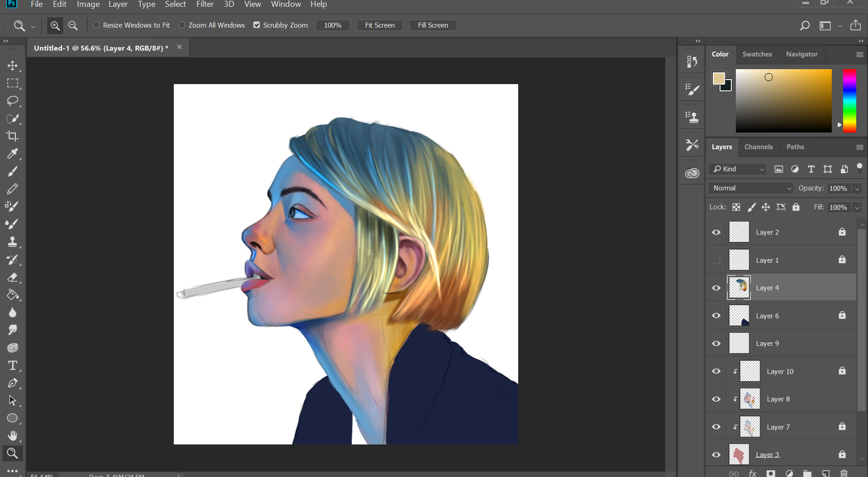This screenshot has width=868, height=477.
Task: Click the Zoom Out magnifier icon
Action: pos(73,25)
